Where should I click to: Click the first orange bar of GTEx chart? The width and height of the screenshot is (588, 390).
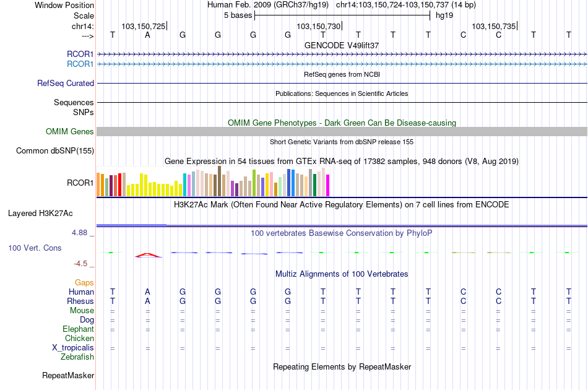tap(98, 184)
